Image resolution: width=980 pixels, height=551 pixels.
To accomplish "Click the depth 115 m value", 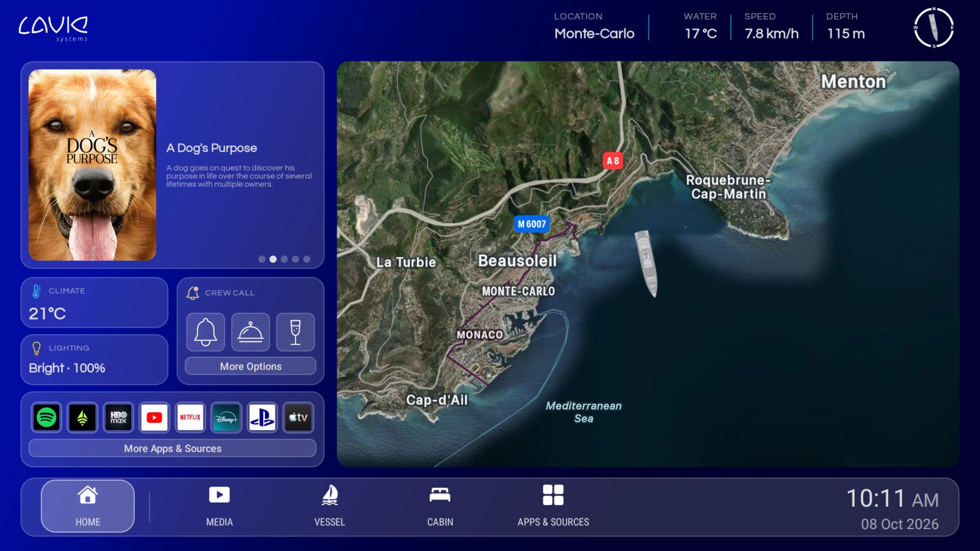I will pos(846,33).
